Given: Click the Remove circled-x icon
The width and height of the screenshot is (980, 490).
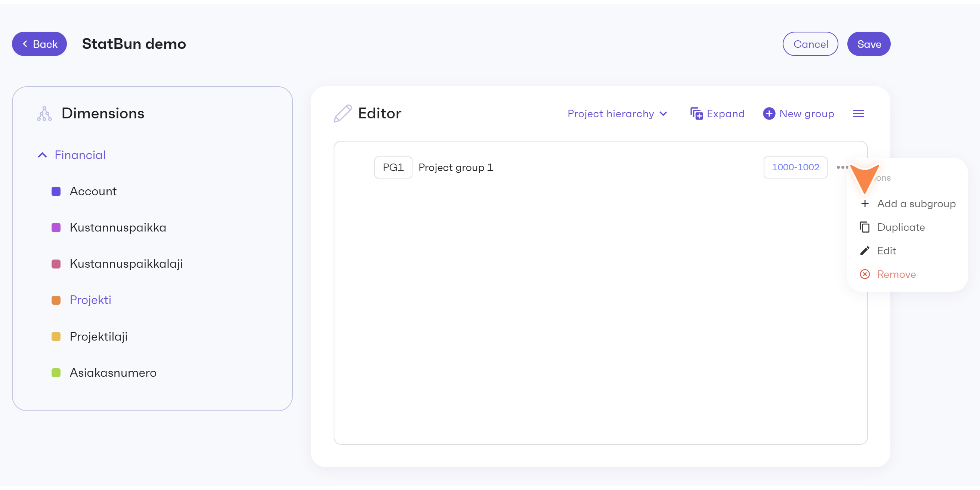Looking at the screenshot, I should [865, 275].
